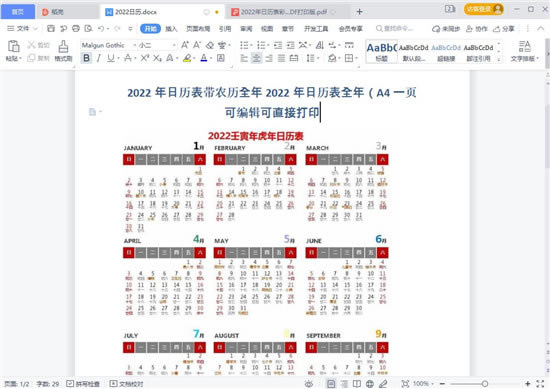Open the Insert ribbon tab

[171, 29]
